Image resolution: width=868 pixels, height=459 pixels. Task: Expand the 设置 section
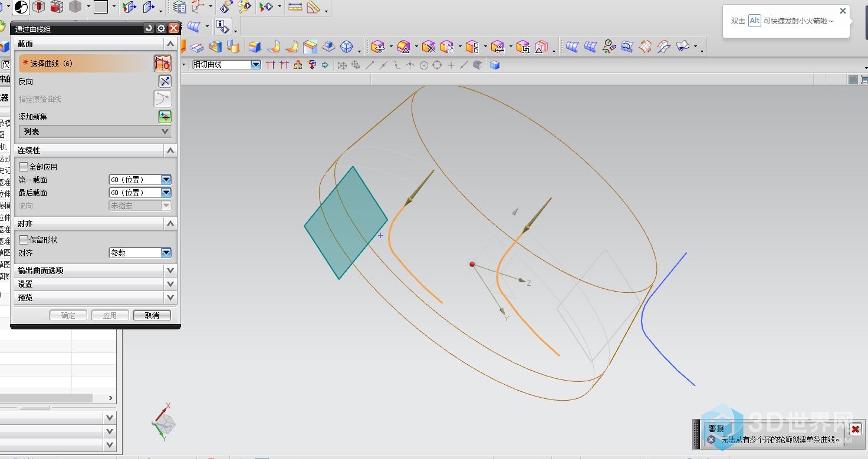[170, 284]
